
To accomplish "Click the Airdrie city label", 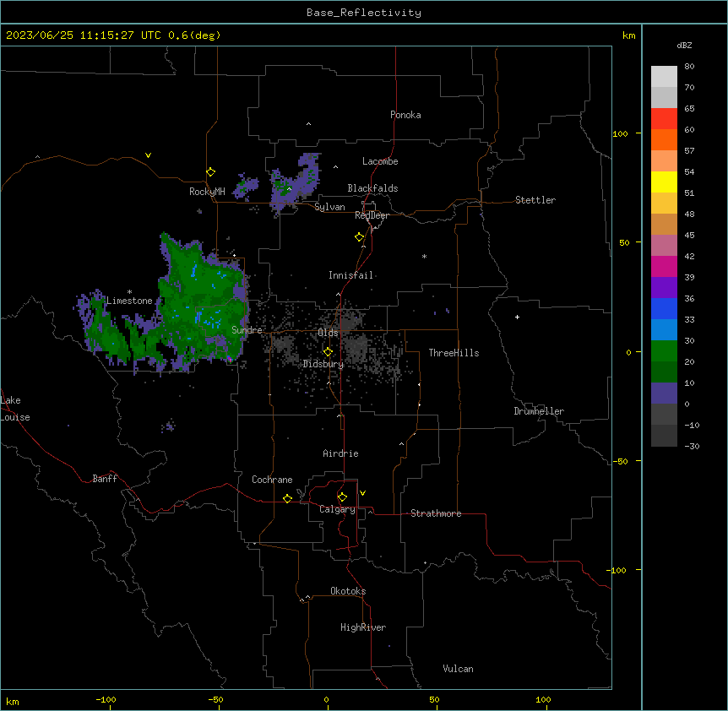I will [x=341, y=453].
